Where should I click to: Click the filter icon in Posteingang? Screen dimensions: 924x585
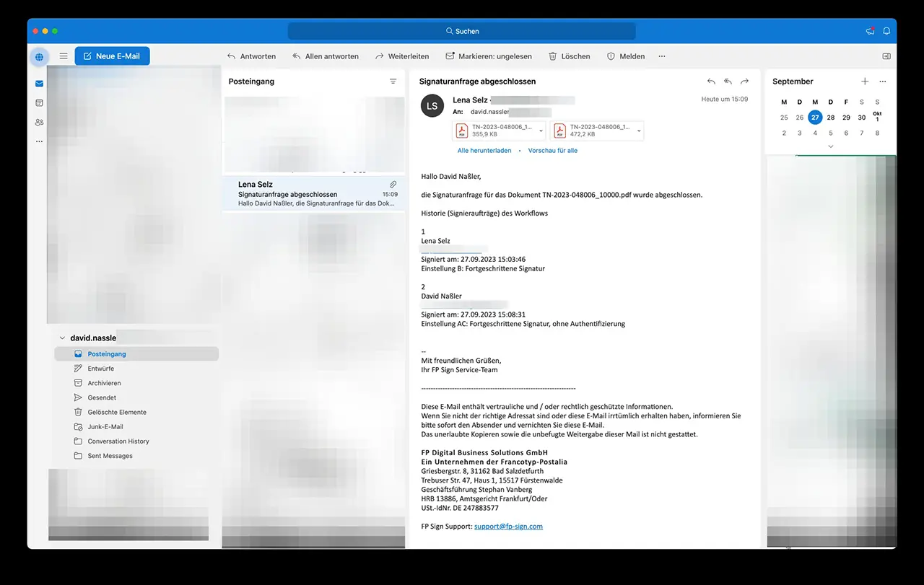(x=393, y=82)
